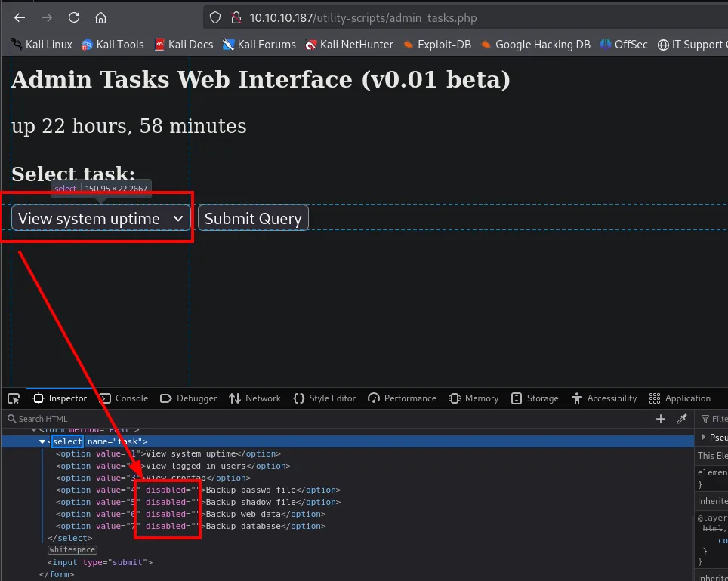Image resolution: width=728 pixels, height=581 pixels.
Task: Switch to the Inspector tab
Action: (60, 398)
